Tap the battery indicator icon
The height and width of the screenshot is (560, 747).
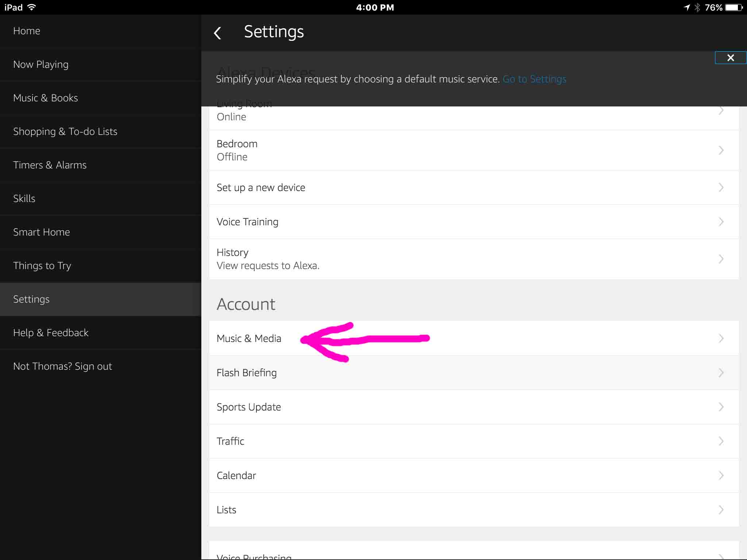pos(734,7)
